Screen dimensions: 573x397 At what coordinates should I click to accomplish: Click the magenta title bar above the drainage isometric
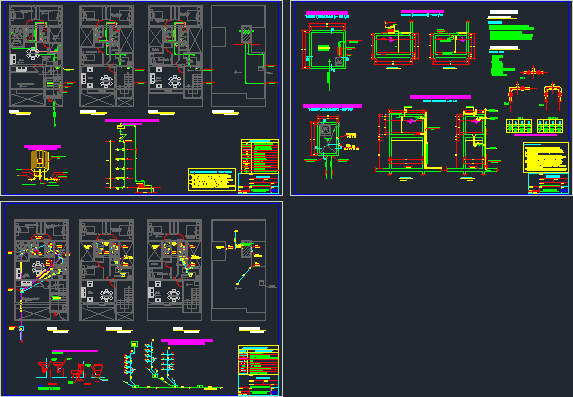coord(187,341)
